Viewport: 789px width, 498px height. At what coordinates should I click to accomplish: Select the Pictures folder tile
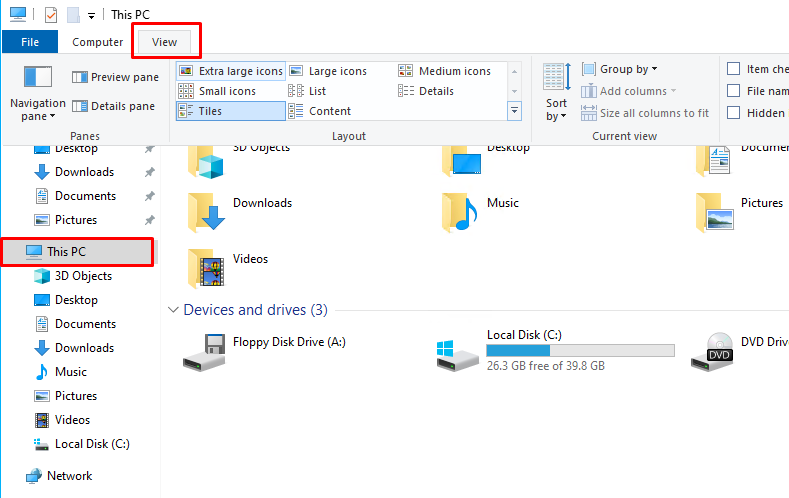click(740, 212)
